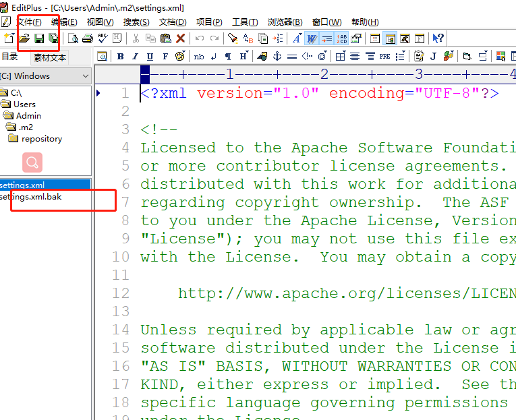The width and height of the screenshot is (516, 420).
Task: Insert a horizontal line icon
Action: (292, 57)
